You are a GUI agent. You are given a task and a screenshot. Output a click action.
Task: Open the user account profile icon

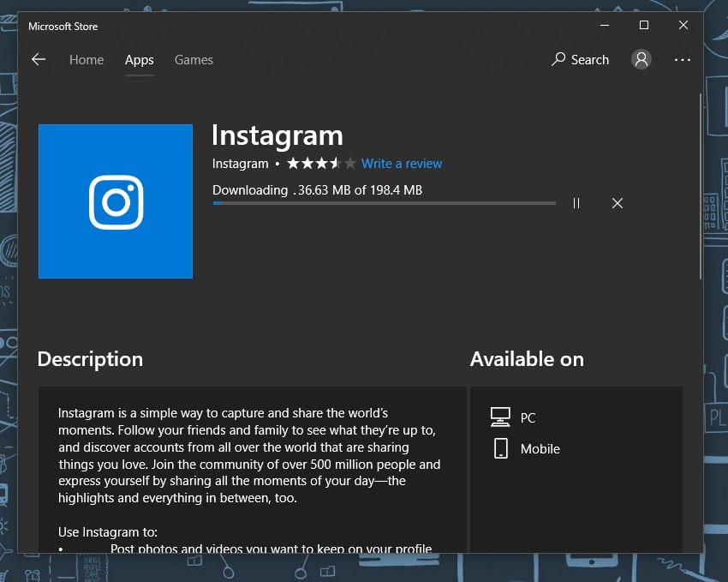(641, 59)
